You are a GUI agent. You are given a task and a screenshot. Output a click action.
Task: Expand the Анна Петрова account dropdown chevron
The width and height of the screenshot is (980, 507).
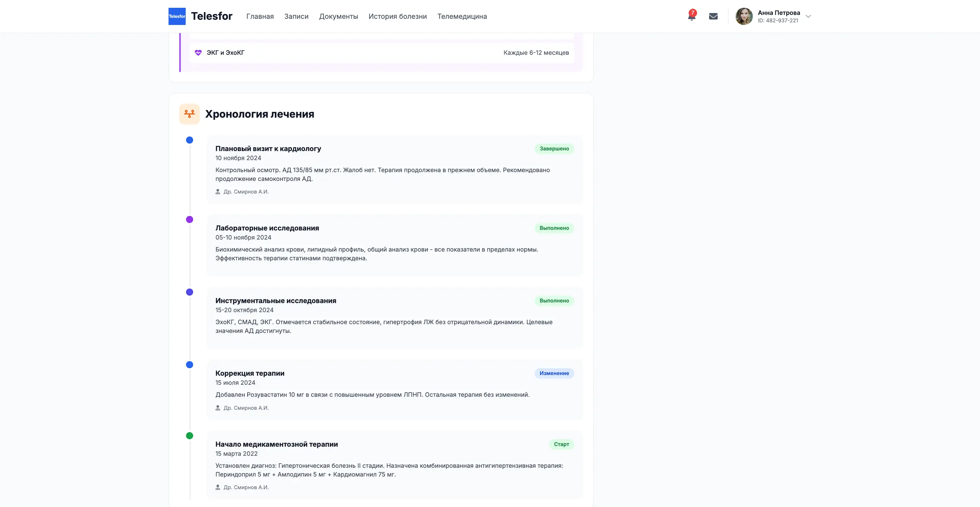tap(809, 16)
